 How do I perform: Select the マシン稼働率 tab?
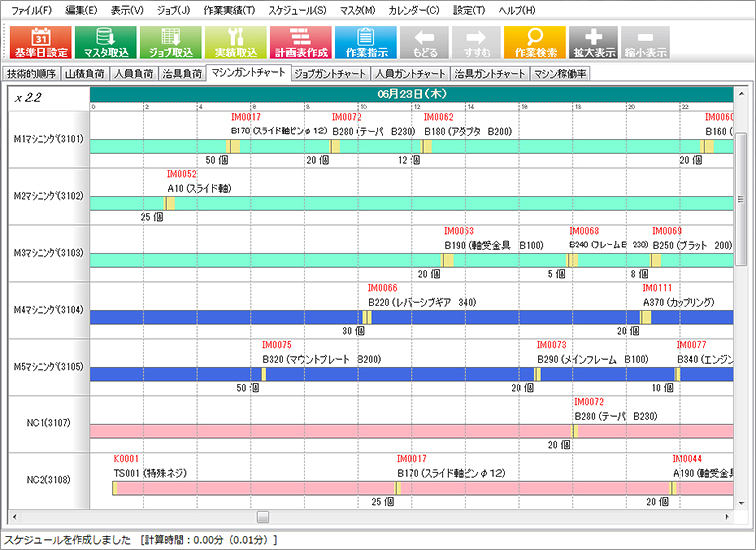tap(560, 73)
